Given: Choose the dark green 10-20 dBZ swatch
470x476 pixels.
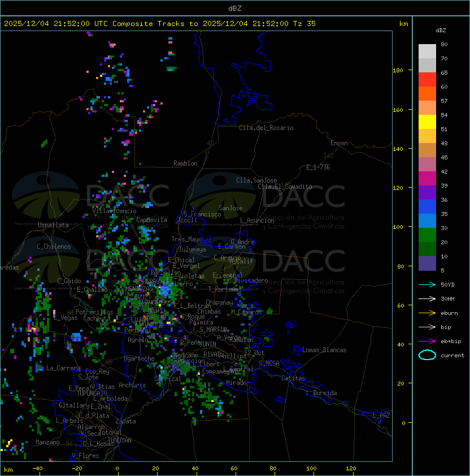Looking at the screenshot, I should [x=427, y=249].
